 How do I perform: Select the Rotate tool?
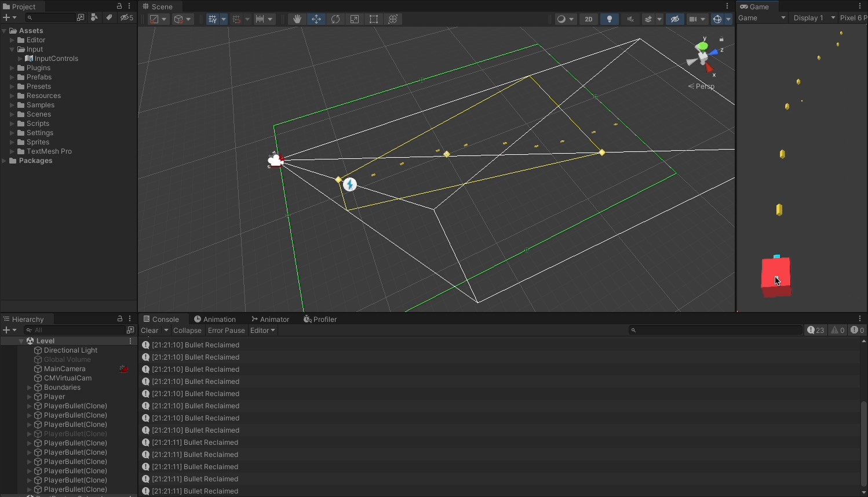tap(335, 19)
